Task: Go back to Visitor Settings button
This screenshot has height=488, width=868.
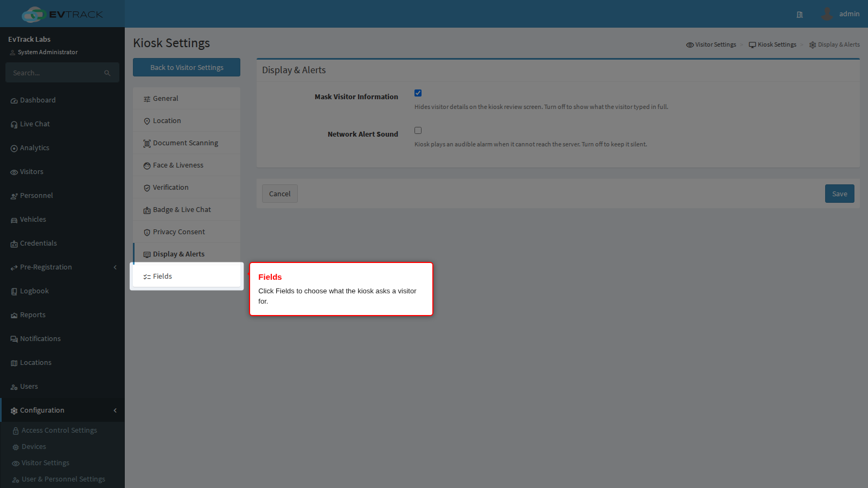Action: [187, 67]
